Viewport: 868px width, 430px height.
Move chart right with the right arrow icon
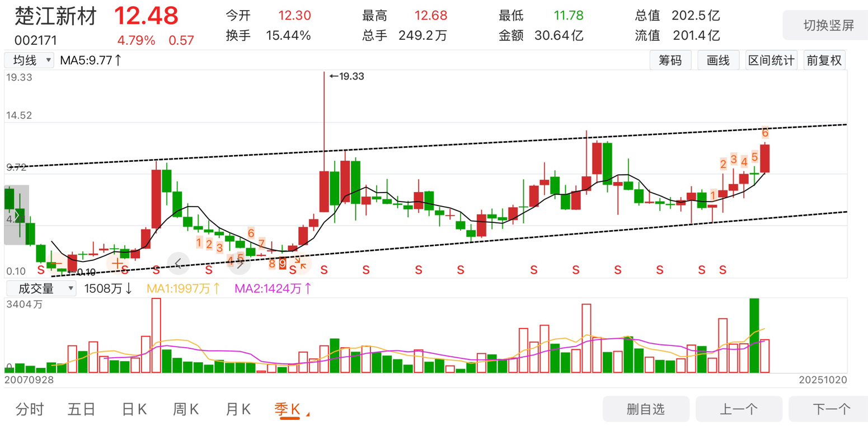[x=239, y=263]
